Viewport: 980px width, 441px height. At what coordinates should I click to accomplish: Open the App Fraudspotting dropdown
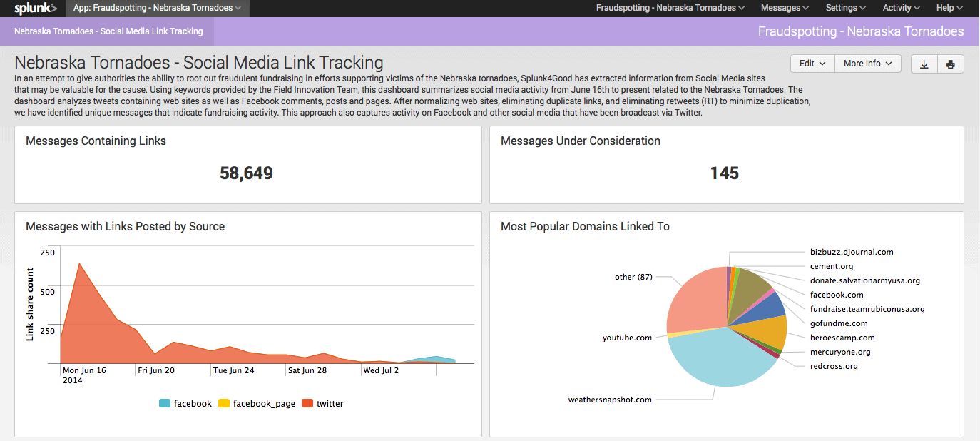157,9
